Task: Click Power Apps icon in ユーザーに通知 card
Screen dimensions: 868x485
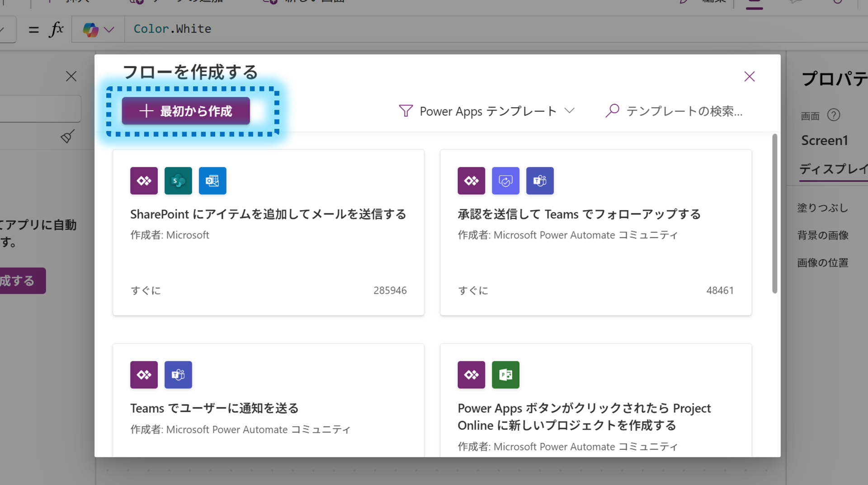Action: [x=144, y=375]
